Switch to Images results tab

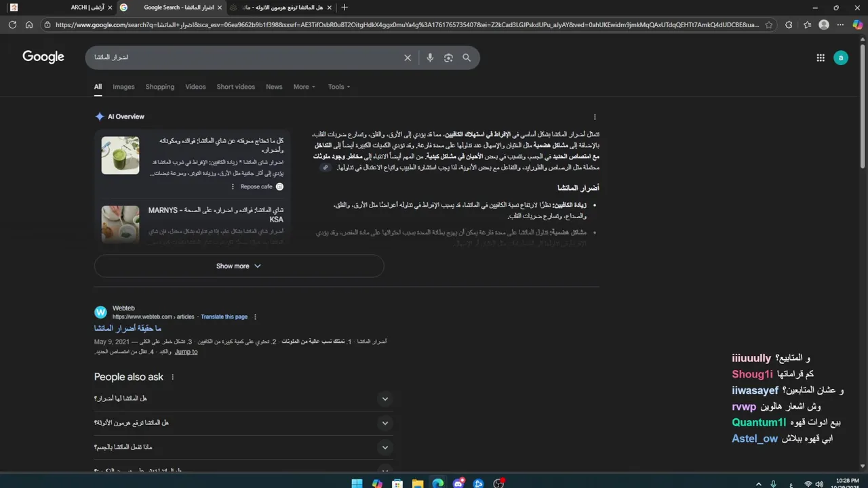[123, 87]
